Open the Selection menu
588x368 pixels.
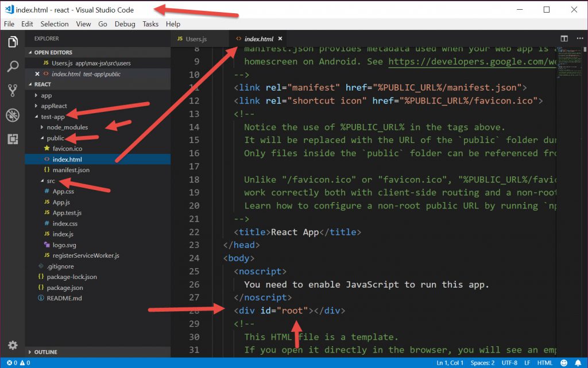[x=54, y=24]
